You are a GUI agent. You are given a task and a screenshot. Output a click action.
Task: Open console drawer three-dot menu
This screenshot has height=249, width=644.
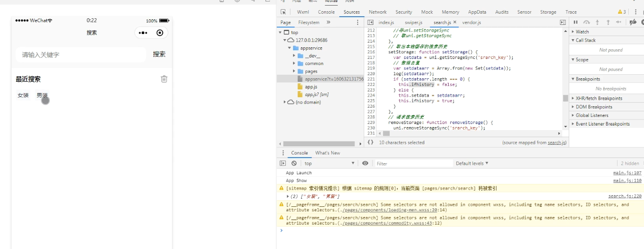(x=283, y=153)
